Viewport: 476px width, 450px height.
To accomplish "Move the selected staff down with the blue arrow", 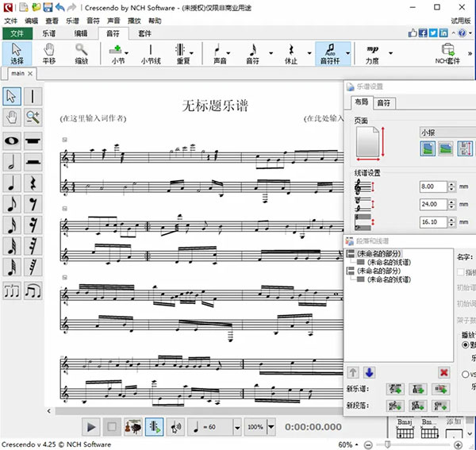I will [x=370, y=372].
